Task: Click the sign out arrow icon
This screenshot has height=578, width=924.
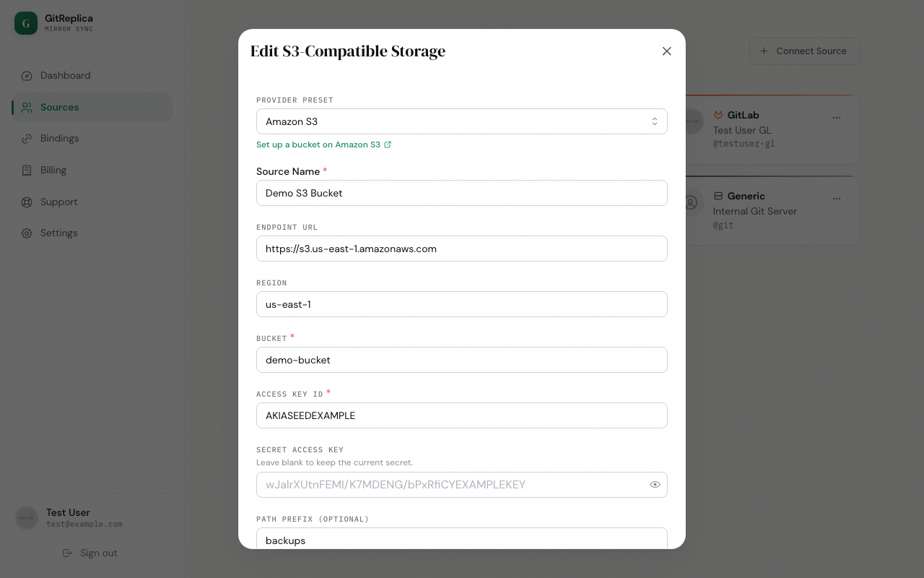Action: [68, 553]
